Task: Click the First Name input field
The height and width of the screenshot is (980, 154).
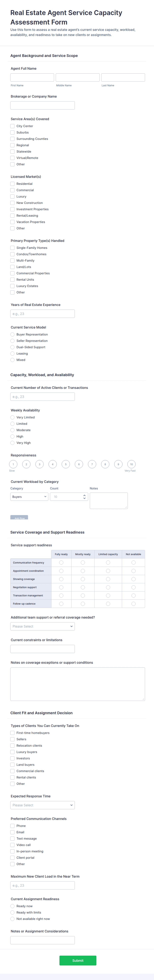Action: 32,78
